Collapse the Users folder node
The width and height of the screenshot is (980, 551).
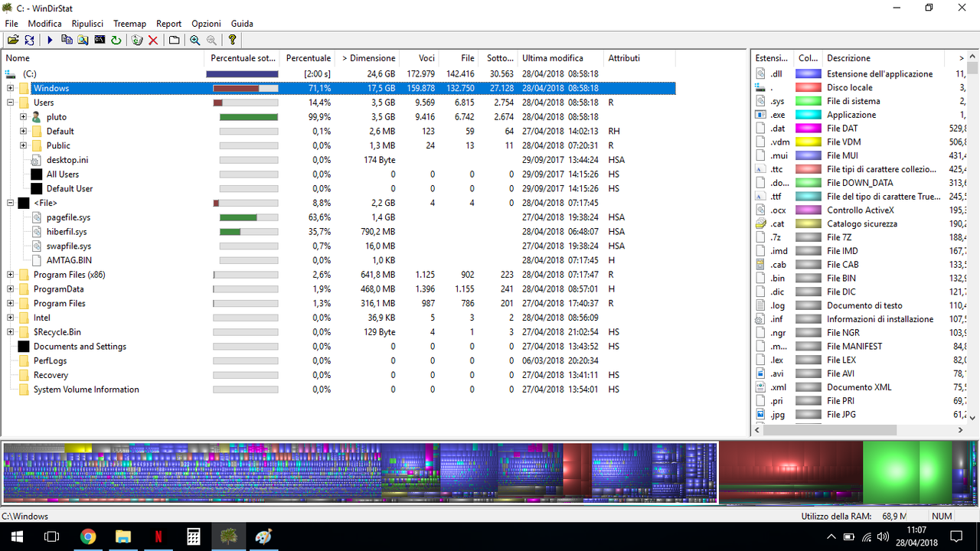10,103
